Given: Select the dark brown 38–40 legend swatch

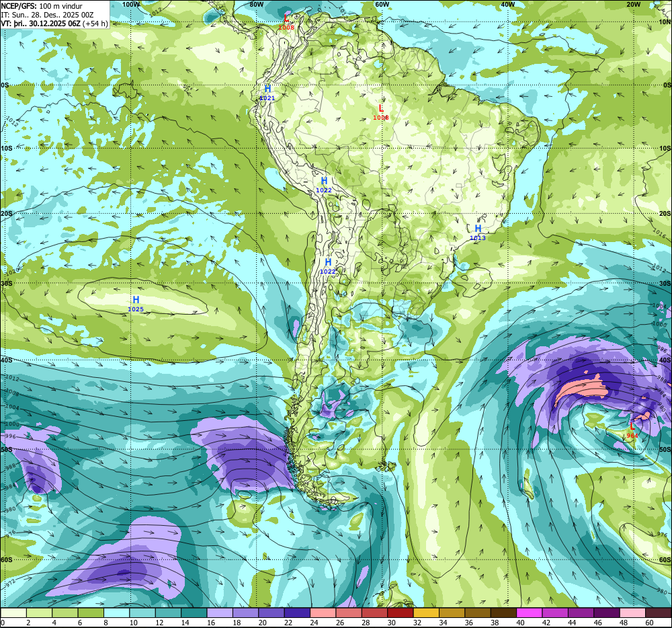Looking at the screenshot, I should coord(503,613).
